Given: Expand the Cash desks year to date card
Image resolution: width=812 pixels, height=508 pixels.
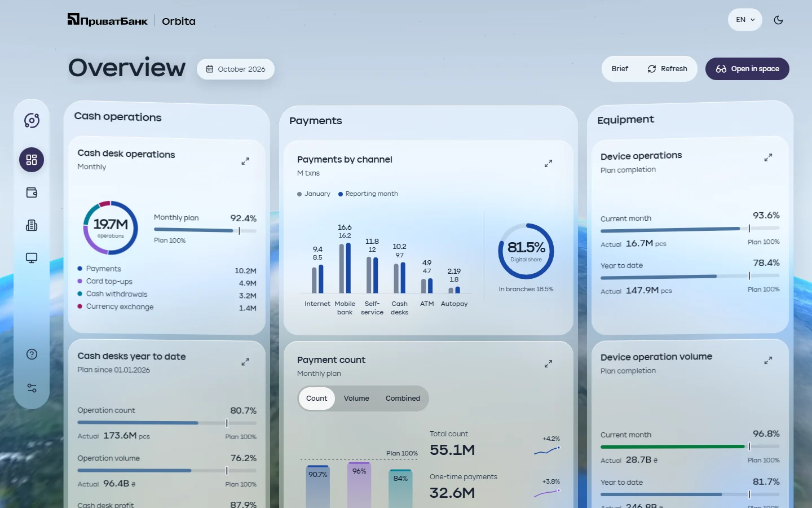Looking at the screenshot, I should [245, 362].
